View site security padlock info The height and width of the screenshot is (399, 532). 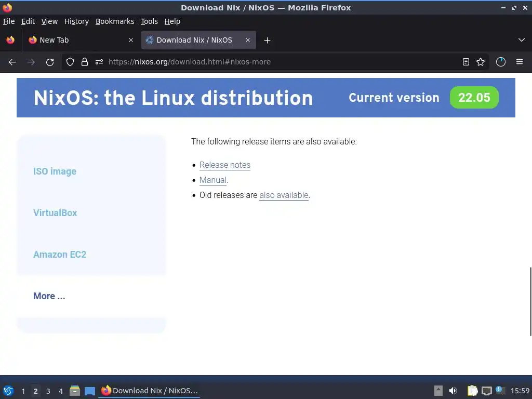pyautogui.click(x=85, y=62)
